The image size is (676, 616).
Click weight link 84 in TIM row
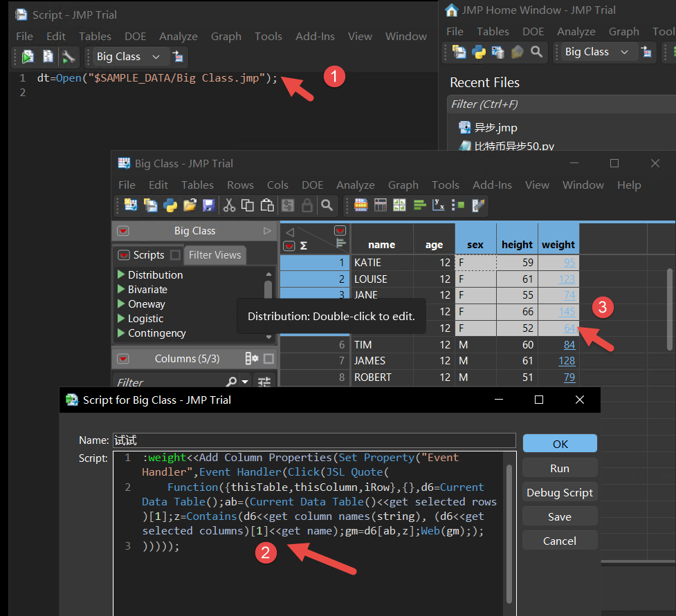[x=569, y=344]
